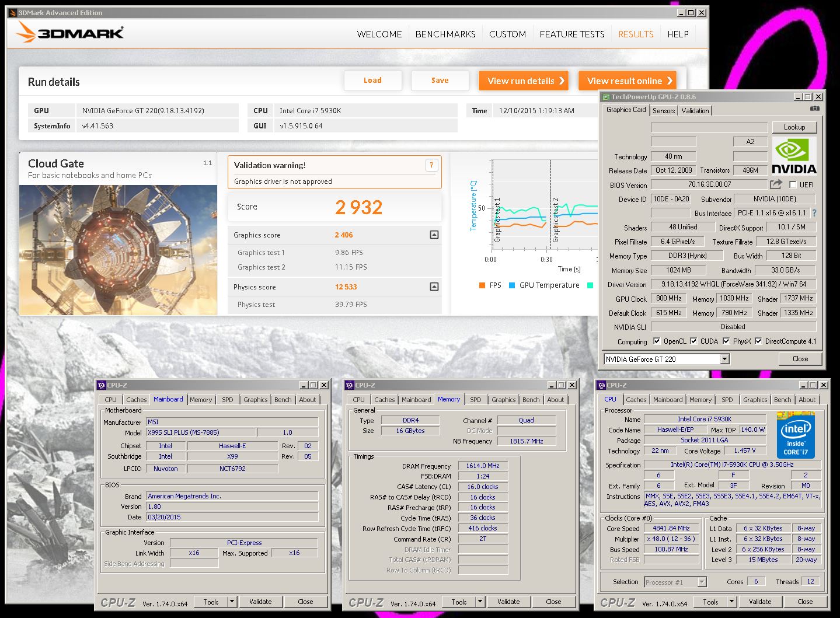Click View result online button
840x618 pixels.
coord(628,81)
